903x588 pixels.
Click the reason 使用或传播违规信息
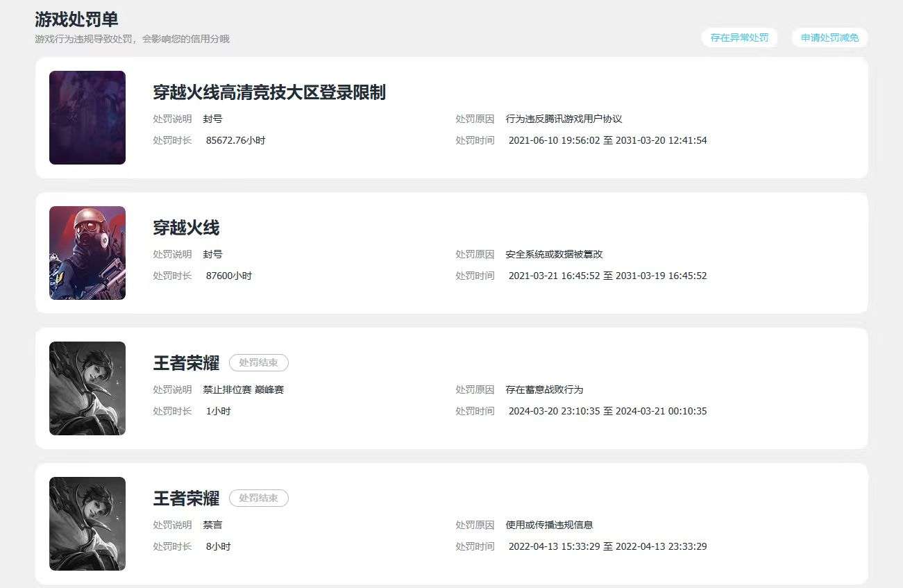(550, 525)
